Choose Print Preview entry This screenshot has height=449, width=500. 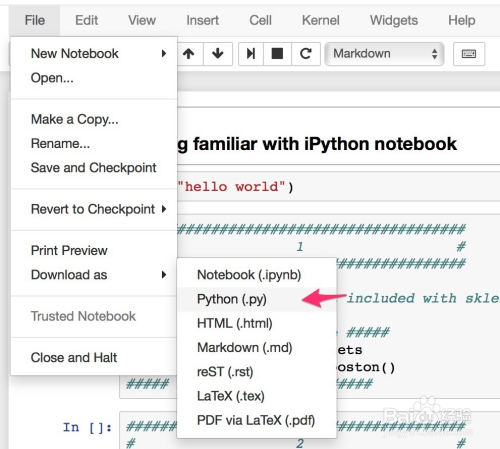94,251
